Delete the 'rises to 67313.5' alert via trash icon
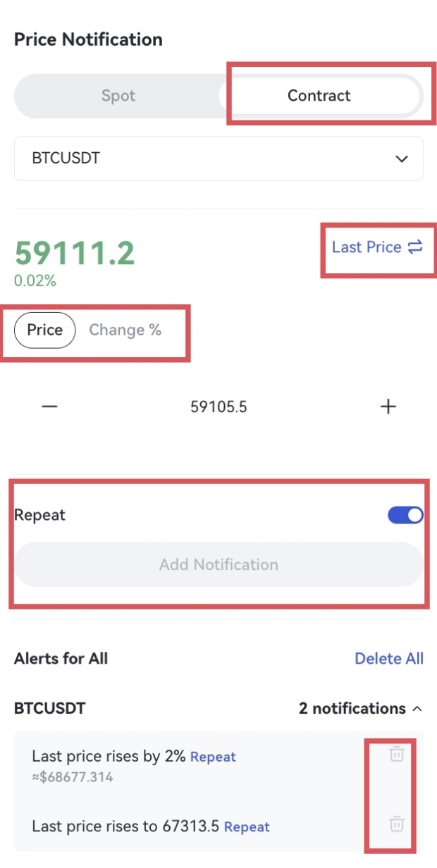Image resolution: width=437 pixels, height=868 pixels. point(397,824)
